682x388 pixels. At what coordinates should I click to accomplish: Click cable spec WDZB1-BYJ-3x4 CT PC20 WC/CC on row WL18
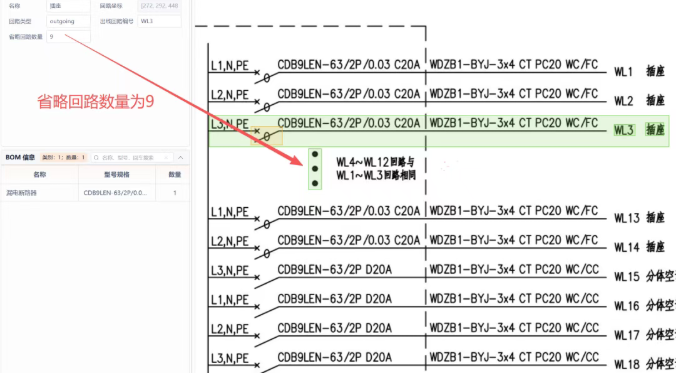coord(514,357)
